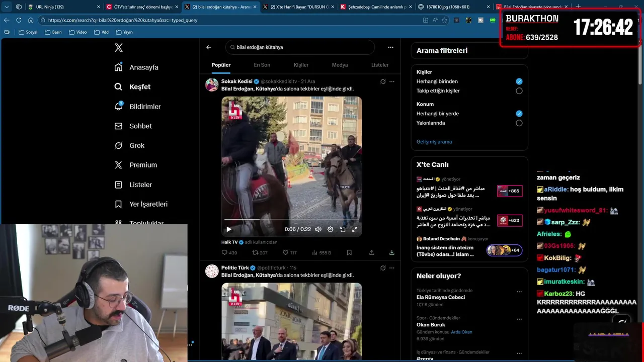The image size is (644, 362).
Task: Bookmark the Sokak Kedisi post
Action: click(x=349, y=253)
